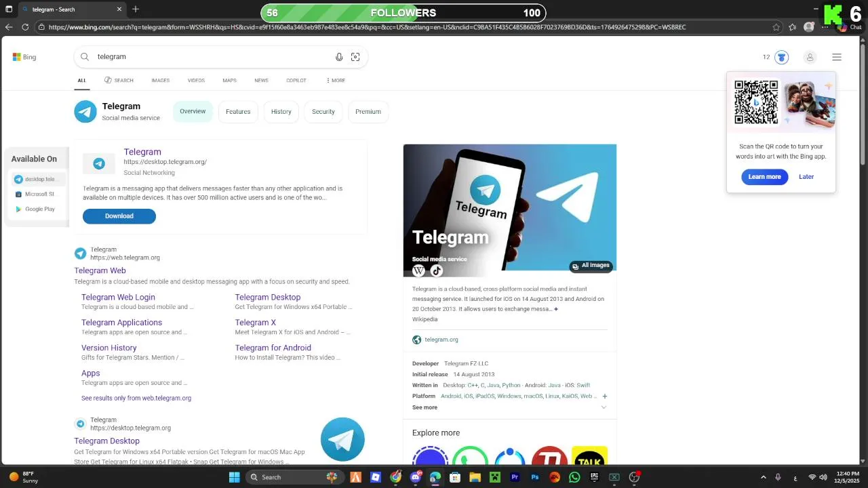Open TikTok icon in Telegram panel

(436, 270)
